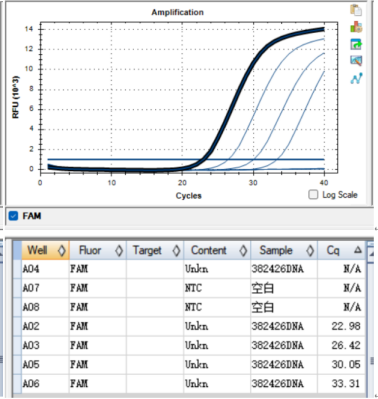The height and width of the screenshot is (399, 378).
Task: Click the Unkn content cell in row A02
Action: [217, 326]
